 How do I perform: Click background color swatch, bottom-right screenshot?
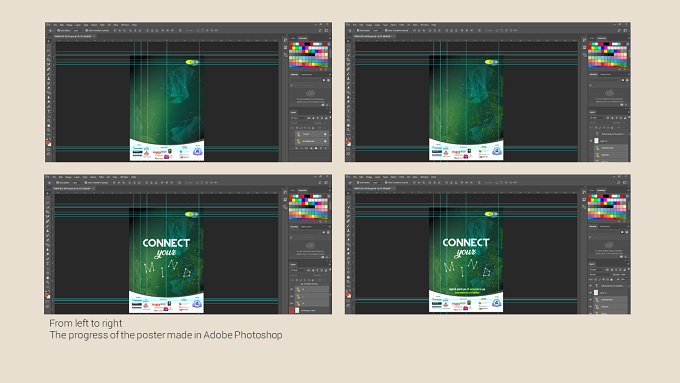349,296
